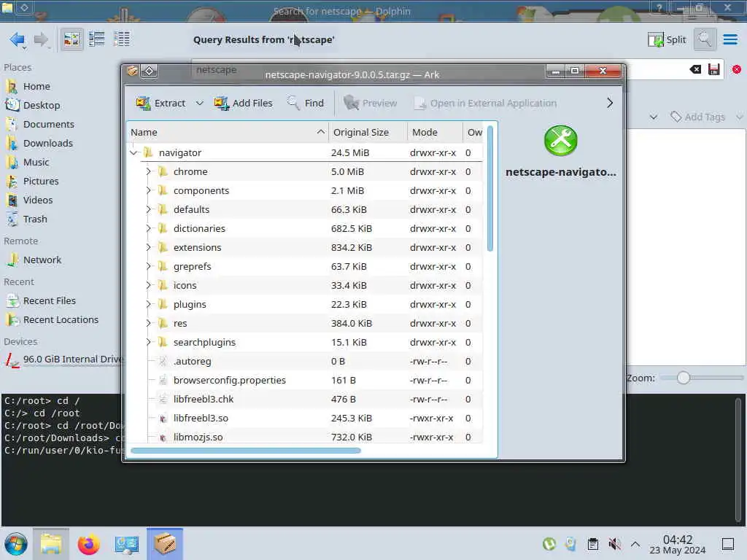Image resolution: width=747 pixels, height=560 pixels.
Task: Click Open in External Application
Action: click(x=485, y=103)
